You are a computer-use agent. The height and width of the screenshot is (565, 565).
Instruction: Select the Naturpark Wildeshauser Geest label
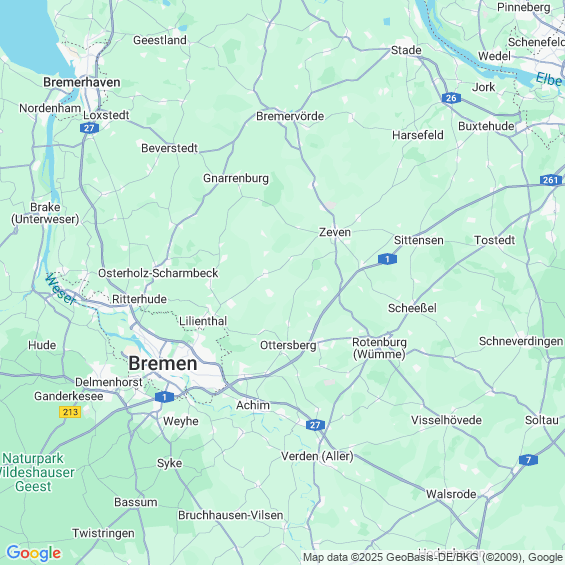coord(35,472)
